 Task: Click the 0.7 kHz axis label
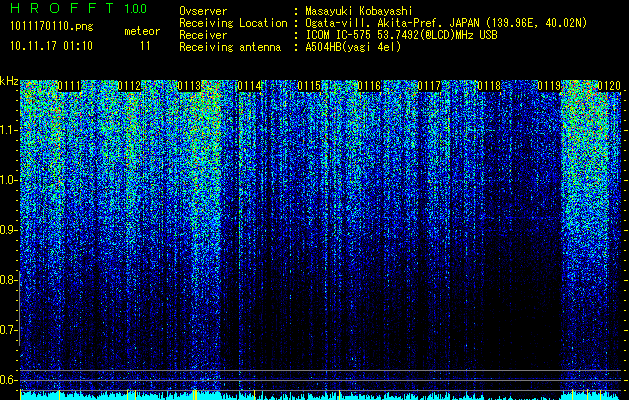point(9,330)
